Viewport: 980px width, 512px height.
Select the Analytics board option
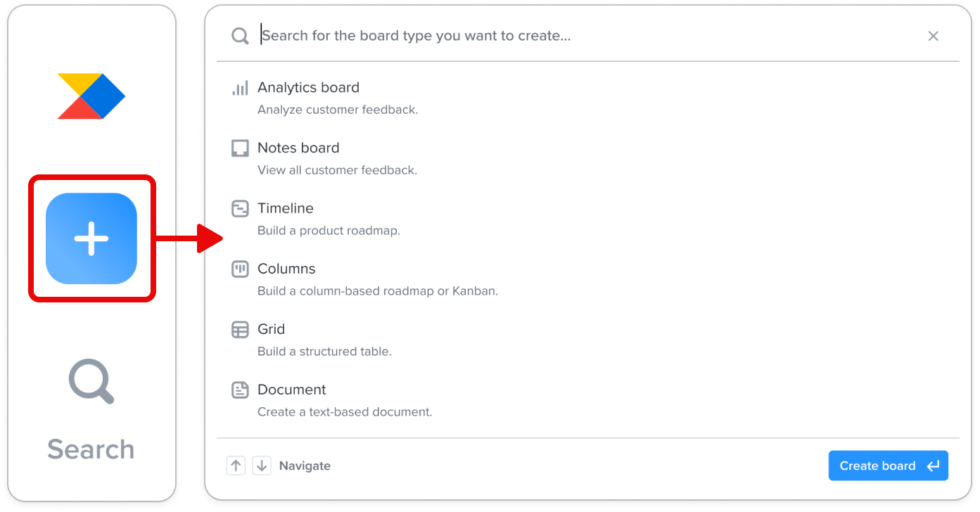coord(587,98)
